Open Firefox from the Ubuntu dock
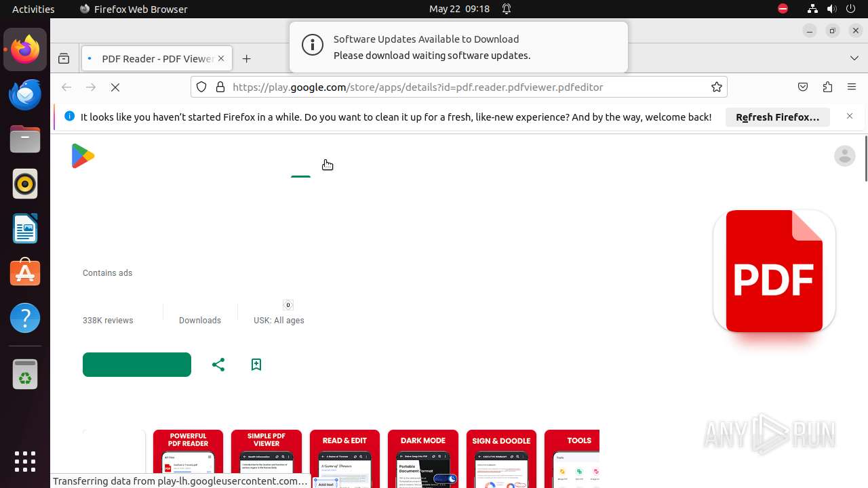Image resolution: width=868 pixels, height=488 pixels. pos(25,49)
